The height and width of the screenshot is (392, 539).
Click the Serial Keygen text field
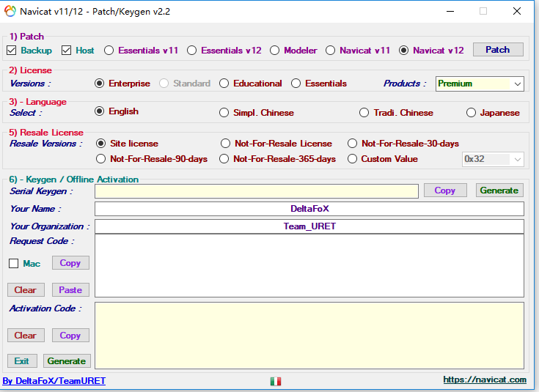257,191
